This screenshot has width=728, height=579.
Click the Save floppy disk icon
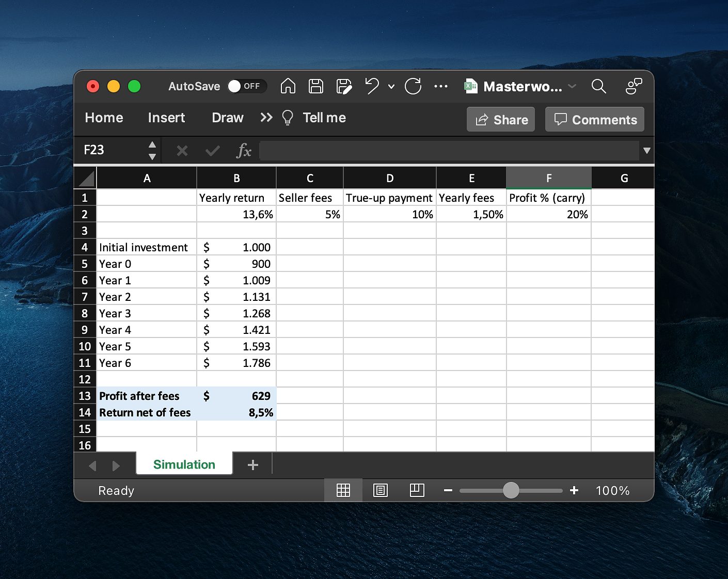(x=315, y=86)
